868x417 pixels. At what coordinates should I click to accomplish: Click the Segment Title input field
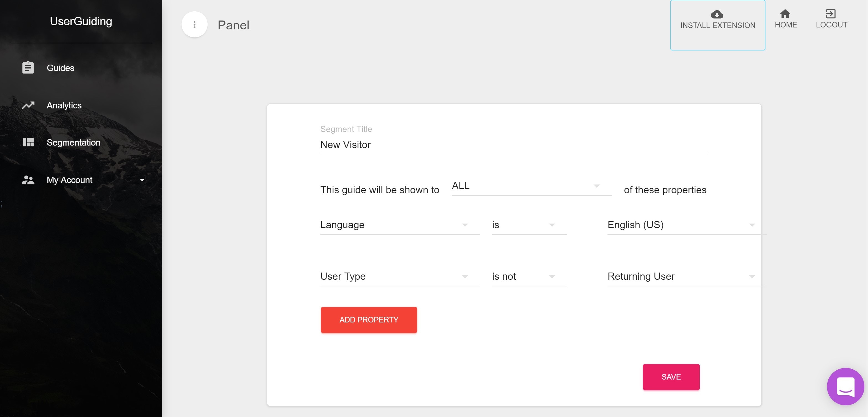(x=514, y=145)
